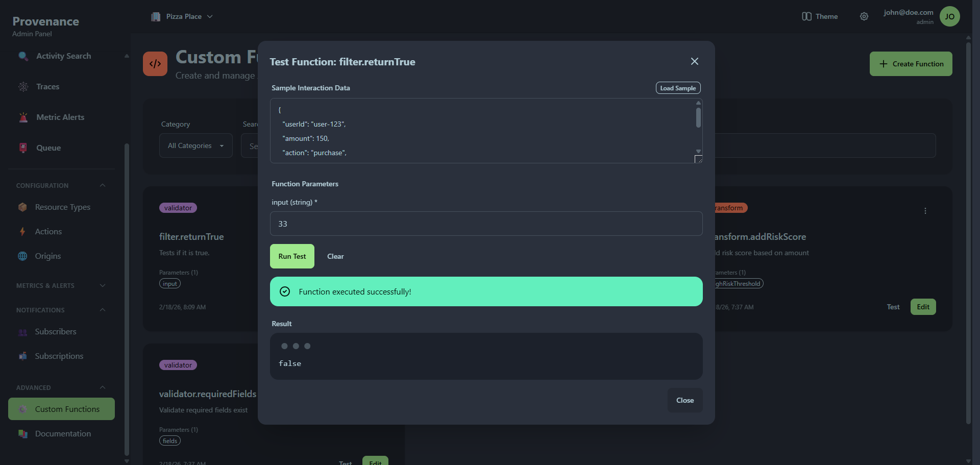The width and height of the screenshot is (980, 465).
Task: Open the Queue section icon
Action: coord(23,148)
